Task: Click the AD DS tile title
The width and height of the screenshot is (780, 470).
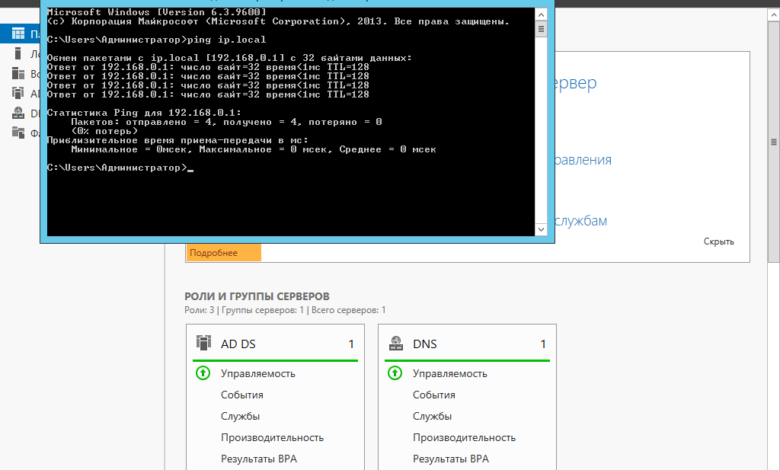Action: tap(238, 344)
